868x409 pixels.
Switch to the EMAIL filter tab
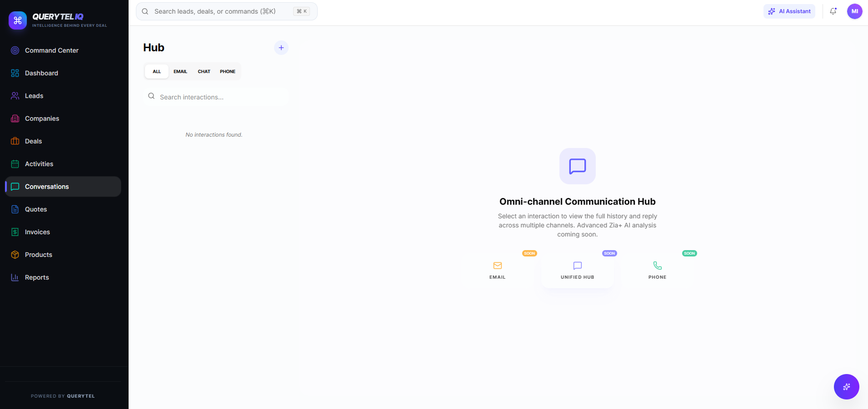180,71
